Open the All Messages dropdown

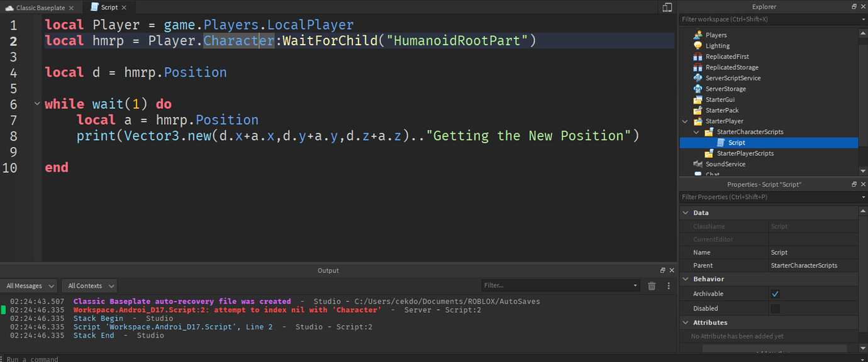(x=29, y=285)
